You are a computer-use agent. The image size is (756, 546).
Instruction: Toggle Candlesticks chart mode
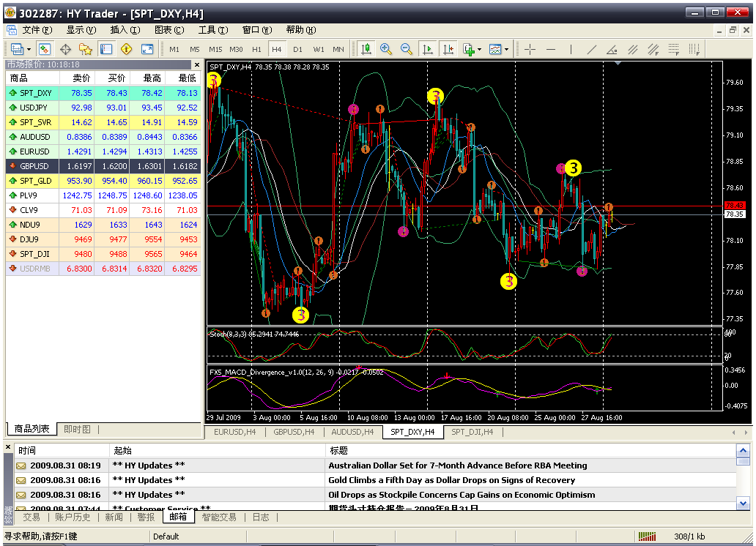click(366, 49)
